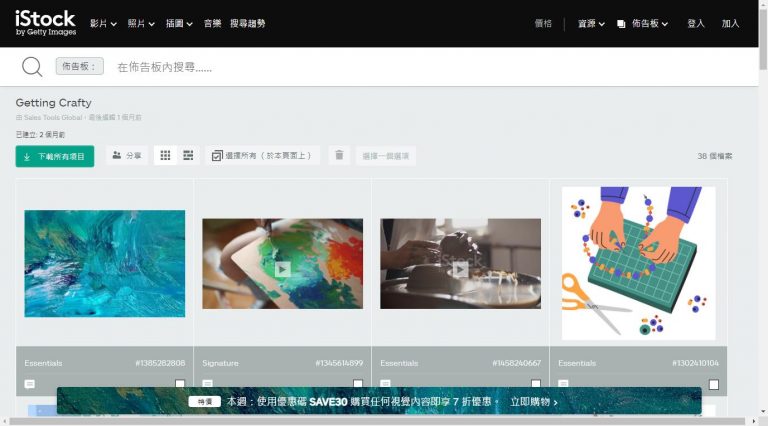Click 立即購物 shop now link in banner

click(x=534, y=402)
